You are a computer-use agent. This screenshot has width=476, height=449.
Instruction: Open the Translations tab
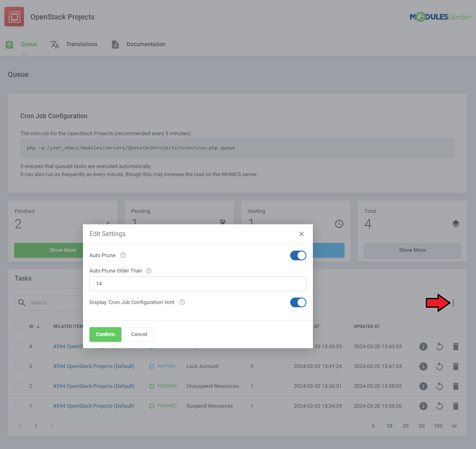(x=74, y=44)
